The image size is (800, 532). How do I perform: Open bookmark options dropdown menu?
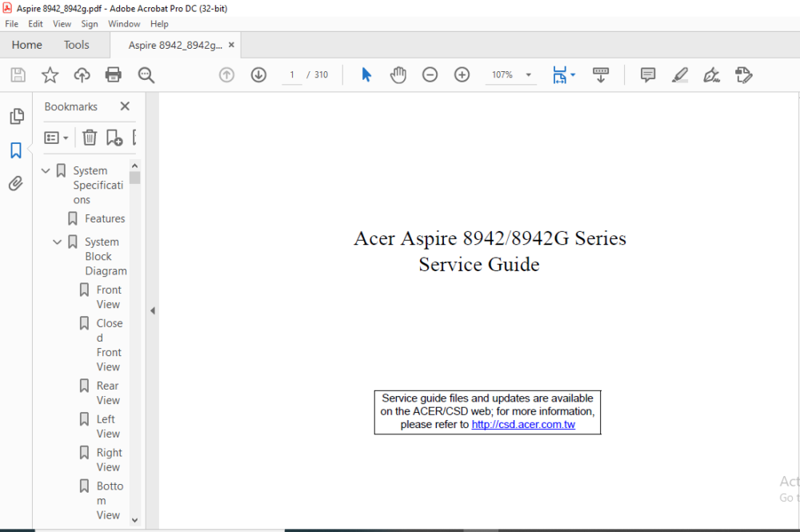(56, 138)
